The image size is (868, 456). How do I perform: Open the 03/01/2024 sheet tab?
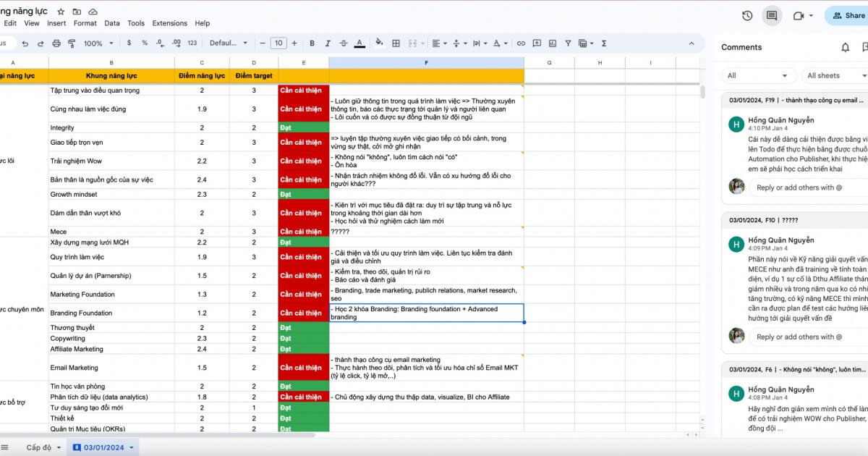click(103, 447)
